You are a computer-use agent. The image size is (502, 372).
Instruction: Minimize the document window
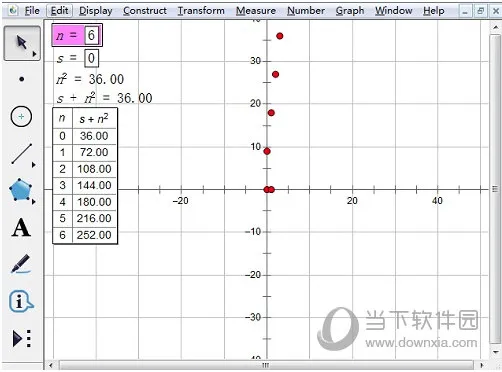coord(465,12)
